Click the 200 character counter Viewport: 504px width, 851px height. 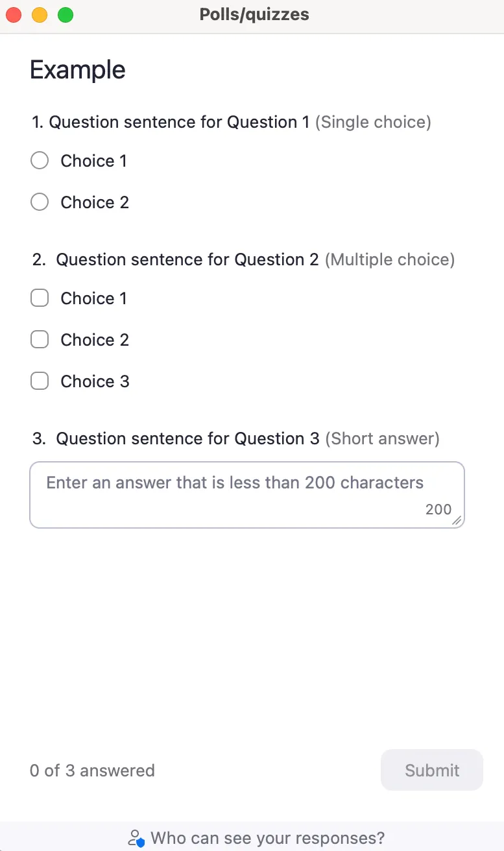point(438,509)
